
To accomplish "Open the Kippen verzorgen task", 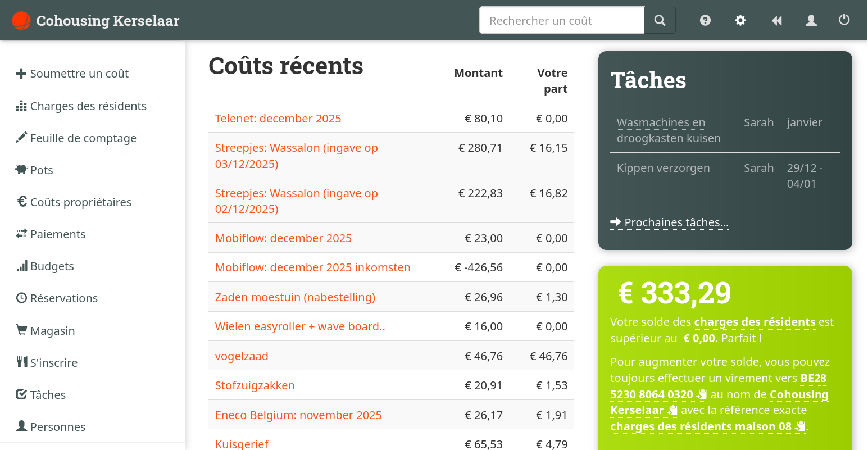I will tap(663, 167).
